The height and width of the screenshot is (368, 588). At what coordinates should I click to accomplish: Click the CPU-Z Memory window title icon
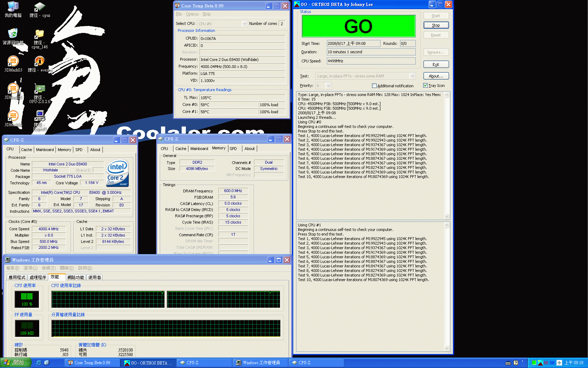[x=161, y=139]
